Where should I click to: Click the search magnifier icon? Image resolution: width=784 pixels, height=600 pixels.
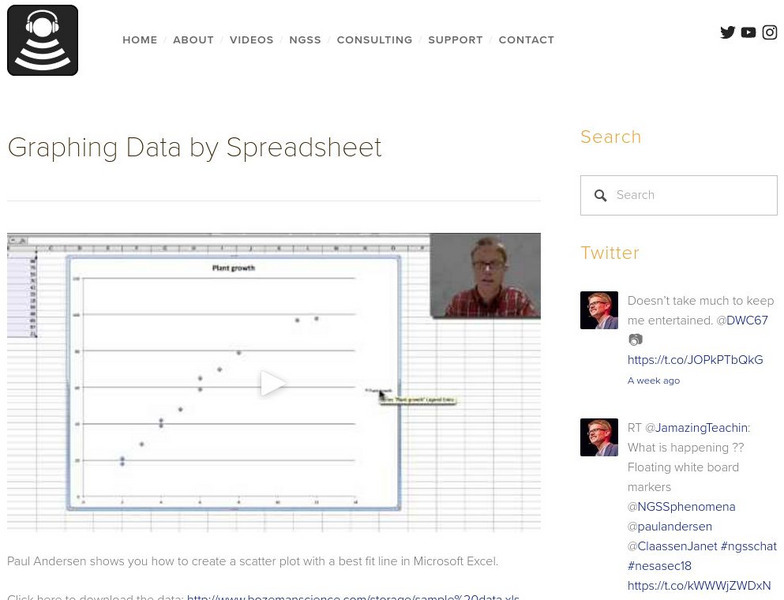pos(600,196)
